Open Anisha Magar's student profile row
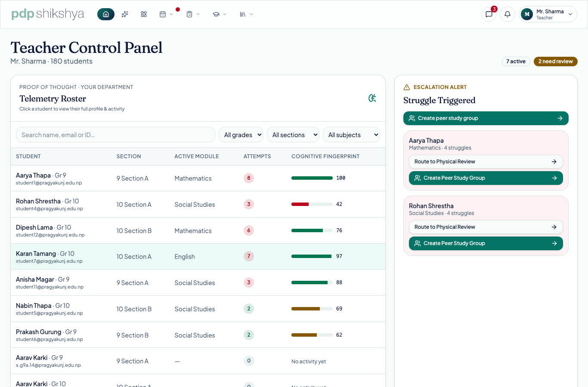The height and width of the screenshot is (387, 588). (x=198, y=283)
